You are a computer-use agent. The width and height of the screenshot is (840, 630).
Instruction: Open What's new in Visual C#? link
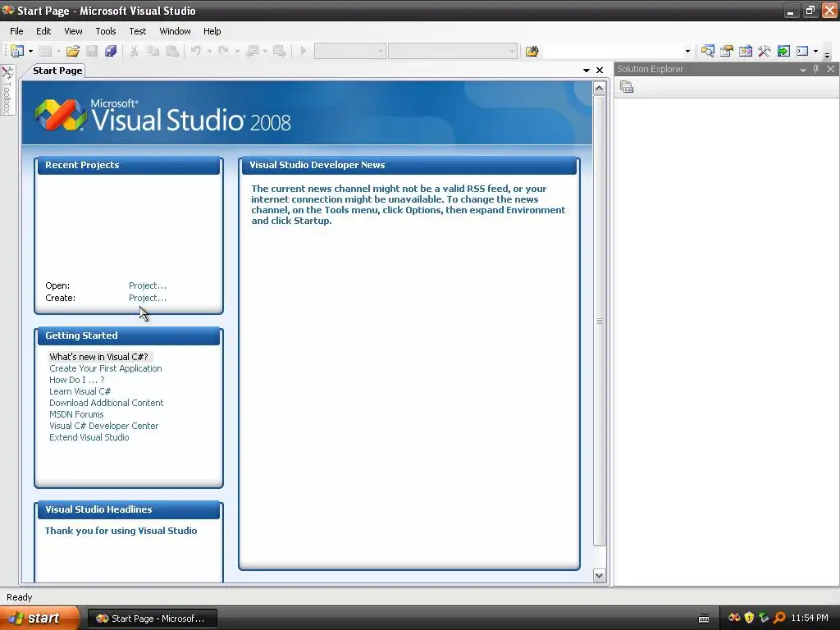coord(98,357)
